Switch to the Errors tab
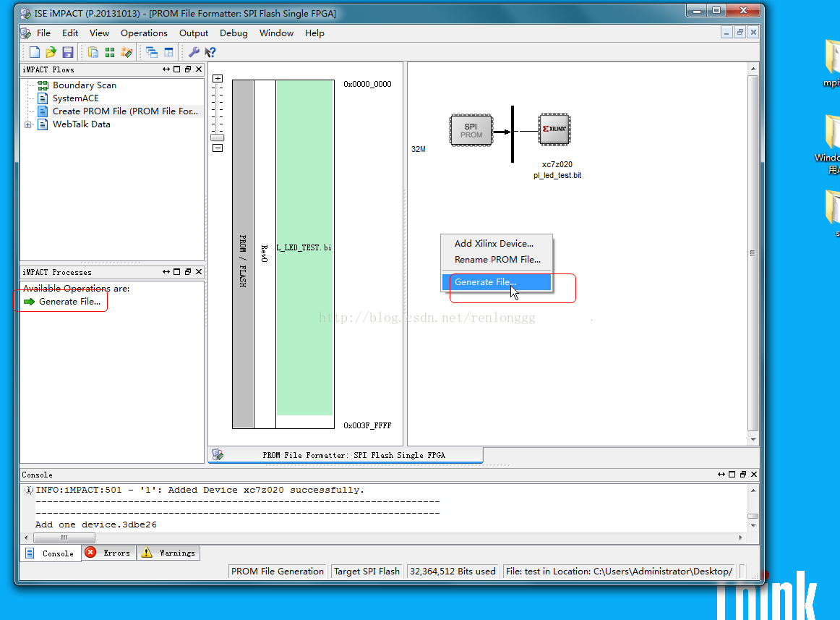Viewport: 840px width, 620px height. click(108, 553)
